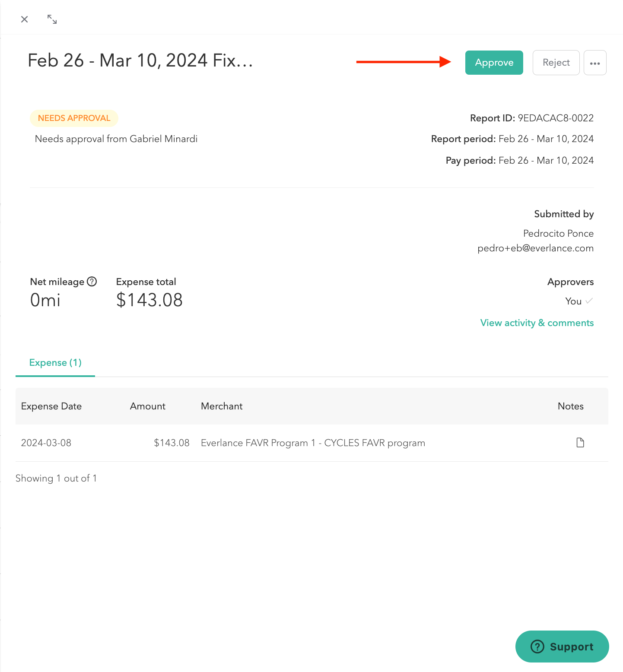
Task: Expand the report view with diagonal arrows icon
Action: point(51,19)
